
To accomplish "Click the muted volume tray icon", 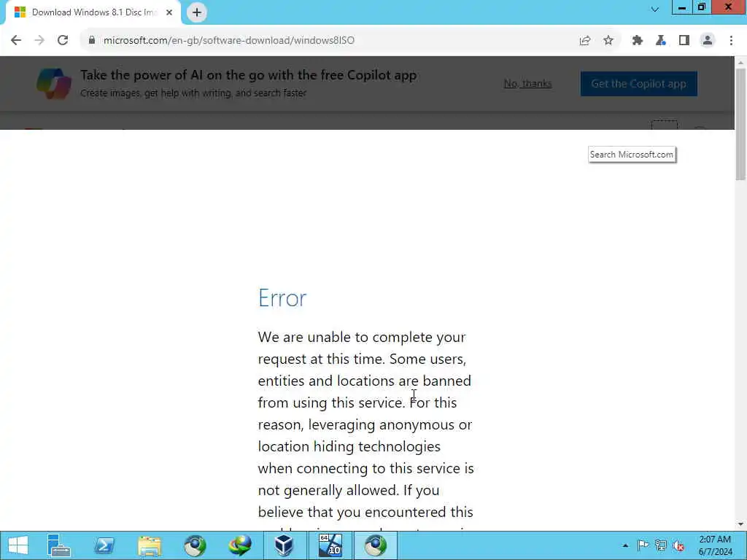I will pyautogui.click(x=678, y=545).
